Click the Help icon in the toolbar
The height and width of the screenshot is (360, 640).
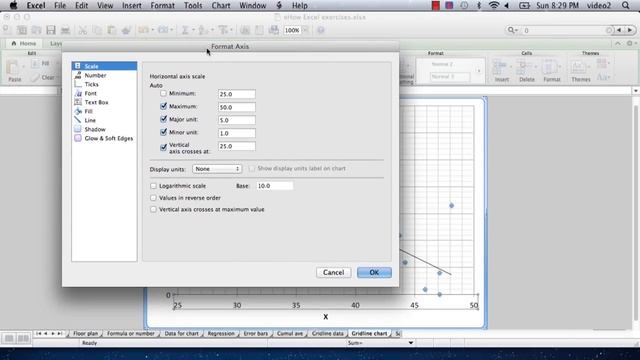tap(321, 30)
